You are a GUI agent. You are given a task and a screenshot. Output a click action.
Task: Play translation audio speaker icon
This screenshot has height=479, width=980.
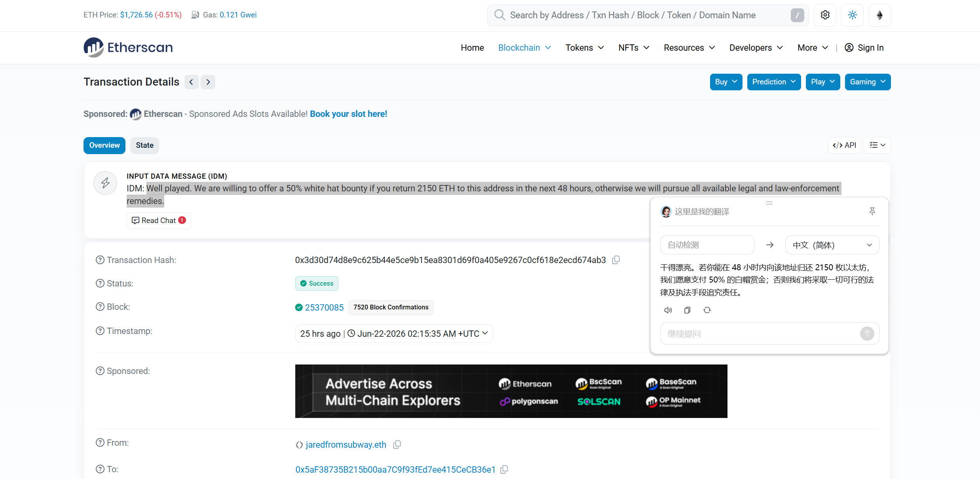[668, 310]
